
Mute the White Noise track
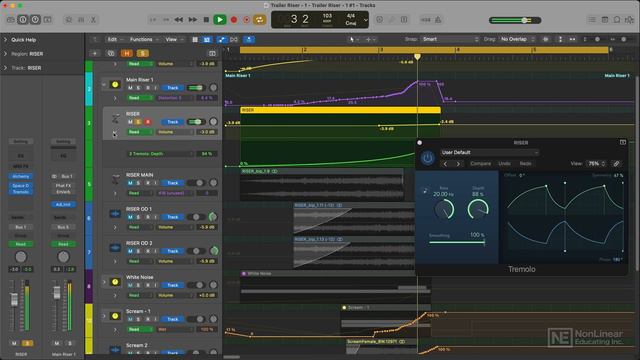pyautogui.click(x=130, y=285)
